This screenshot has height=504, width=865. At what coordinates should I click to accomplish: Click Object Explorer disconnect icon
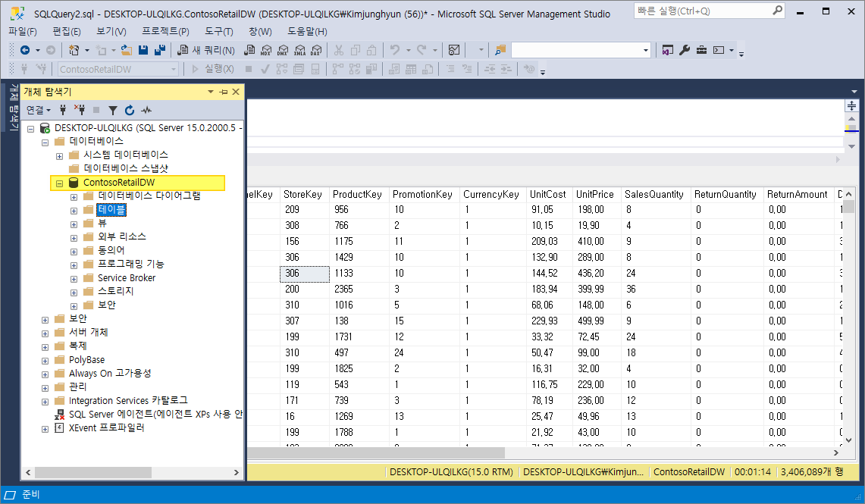point(80,111)
